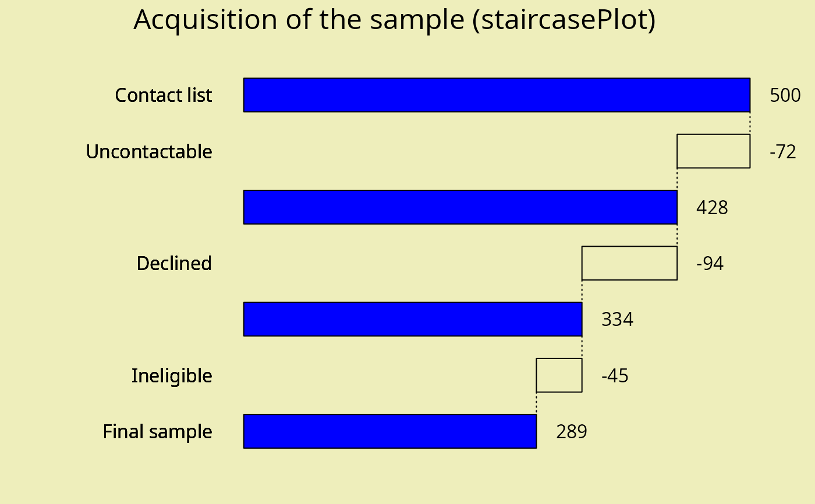Click the value label 334

tap(617, 320)
